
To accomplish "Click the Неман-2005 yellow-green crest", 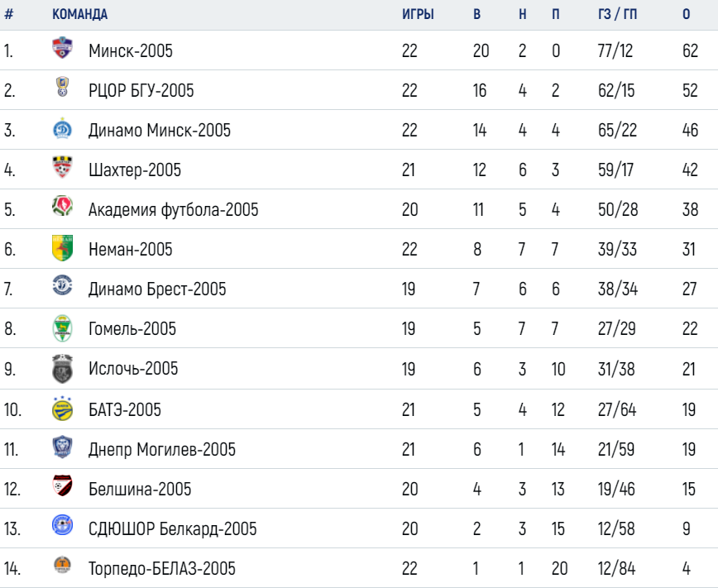I will (x=62, y=248).
